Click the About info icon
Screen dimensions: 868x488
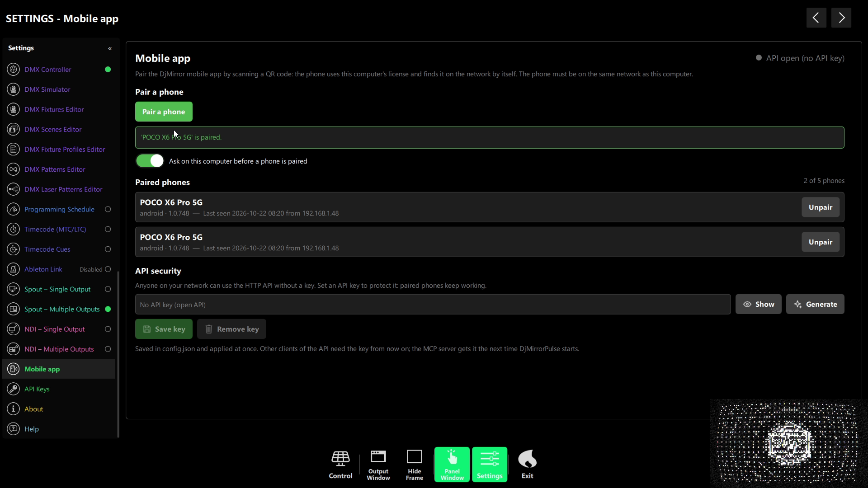click(x=14, y=409)
